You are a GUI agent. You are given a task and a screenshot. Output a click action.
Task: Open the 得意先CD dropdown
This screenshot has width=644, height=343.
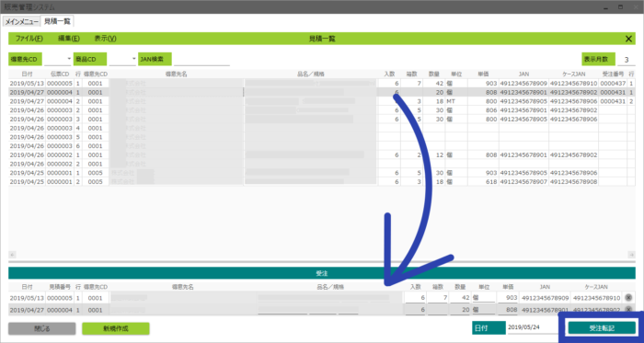69,60
